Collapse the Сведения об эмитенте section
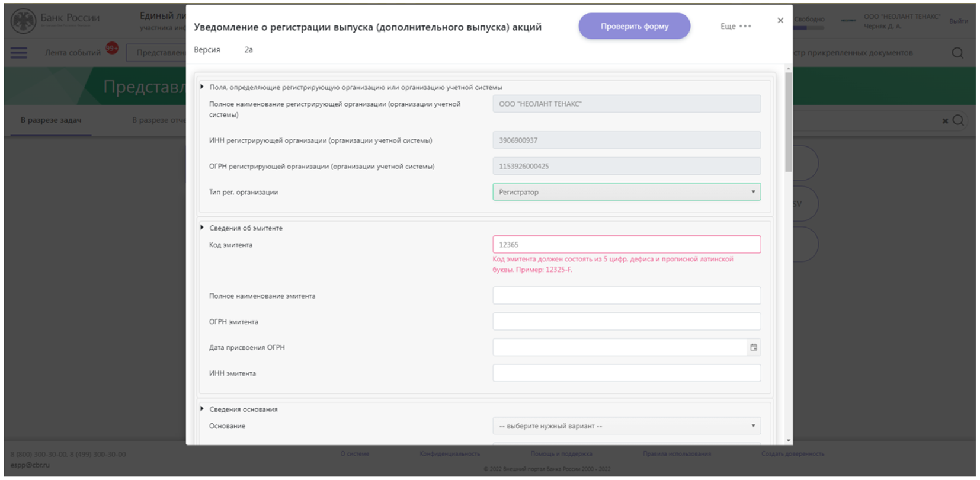This screenshot has height=480, width=980. tap(202, 228)
